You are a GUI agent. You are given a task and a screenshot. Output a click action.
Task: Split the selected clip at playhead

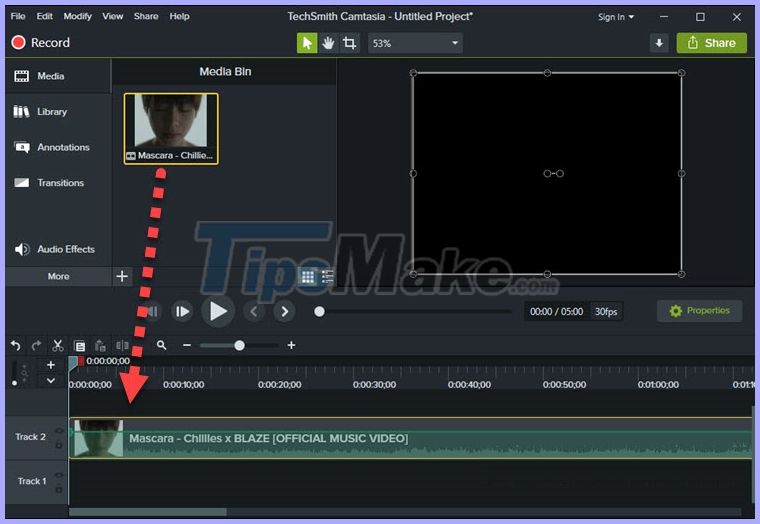(122, 346)
